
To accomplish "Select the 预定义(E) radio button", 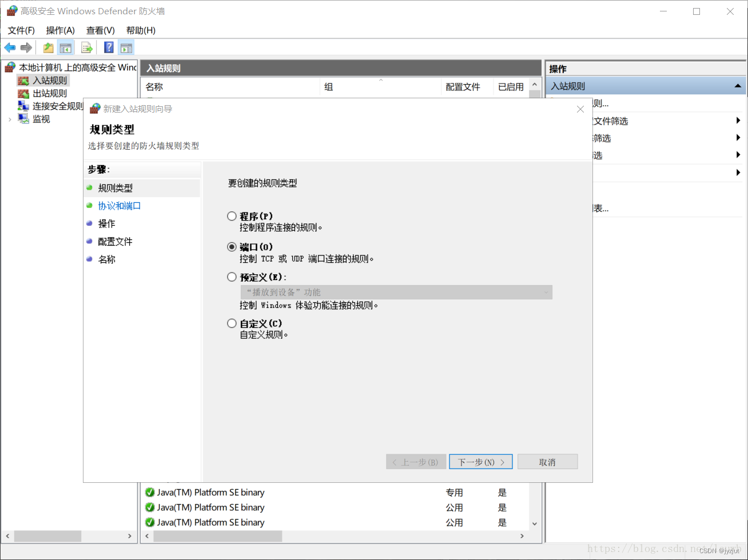I will [232, 277].
